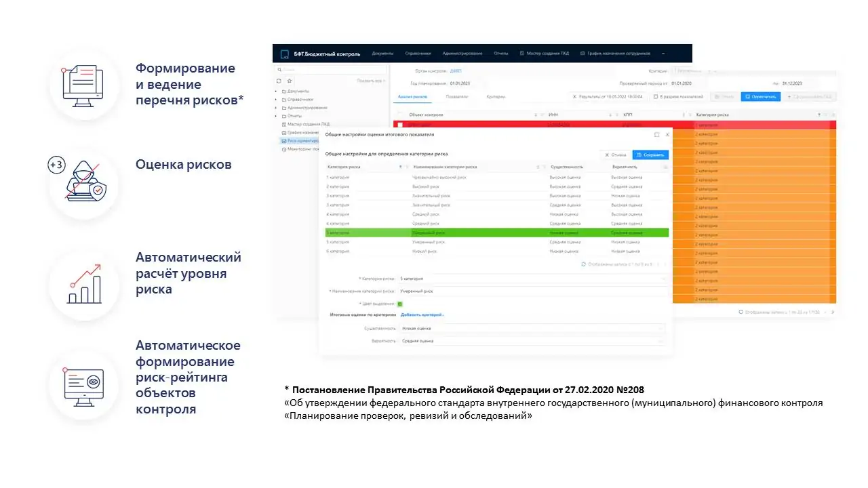Click the search magnifier icon in the sidebar
The width and height of the screenshot is (868, 488).
click(x=279, y=70)
